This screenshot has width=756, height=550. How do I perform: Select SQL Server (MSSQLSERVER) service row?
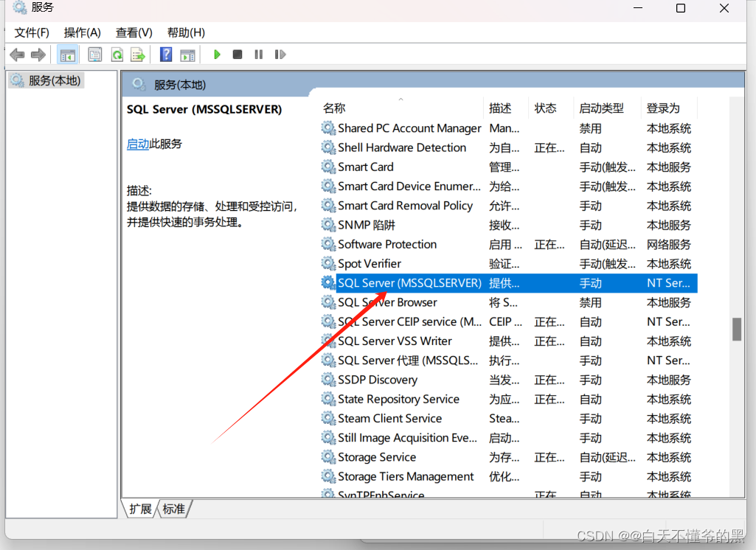coord(509,283)
